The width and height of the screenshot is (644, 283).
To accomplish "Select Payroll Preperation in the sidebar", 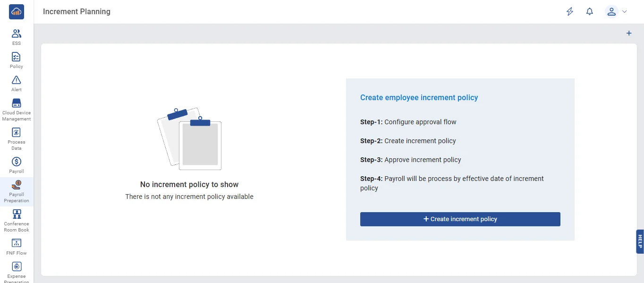I will [17, 191].
